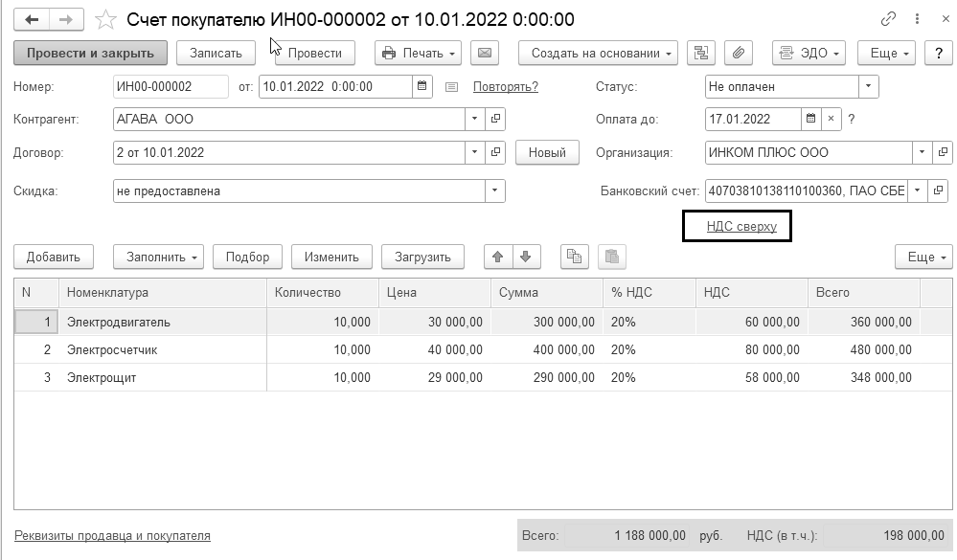This screenshot has height=560, width=957.
Task: Expand the Скидка dropdown
Action: click(495, 191)
